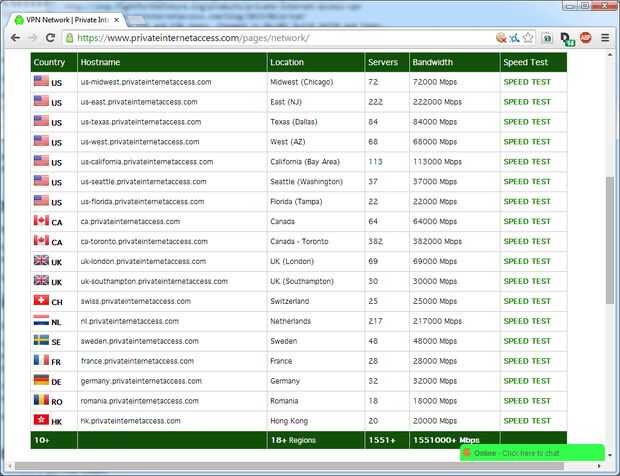Click the Hong Kong flag icon in the HK row
The image size is (620, 476).
(41, 420)
